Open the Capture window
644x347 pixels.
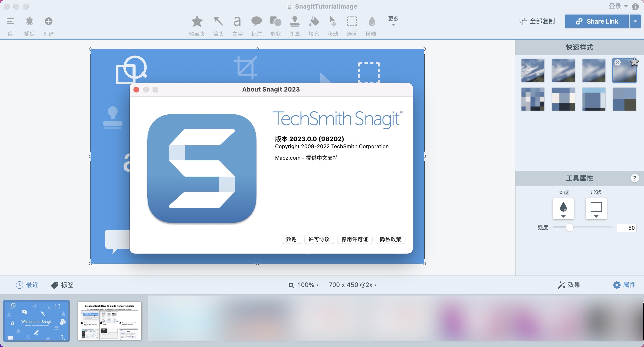pyautogui.click(x=30, y=22)
